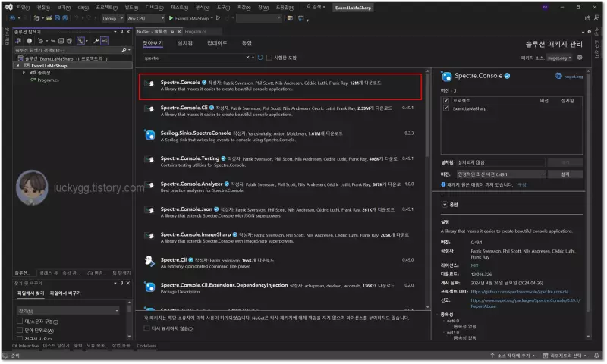Open the Debug menu
Viewport: 607px width, 364px height.
(155, 8)
